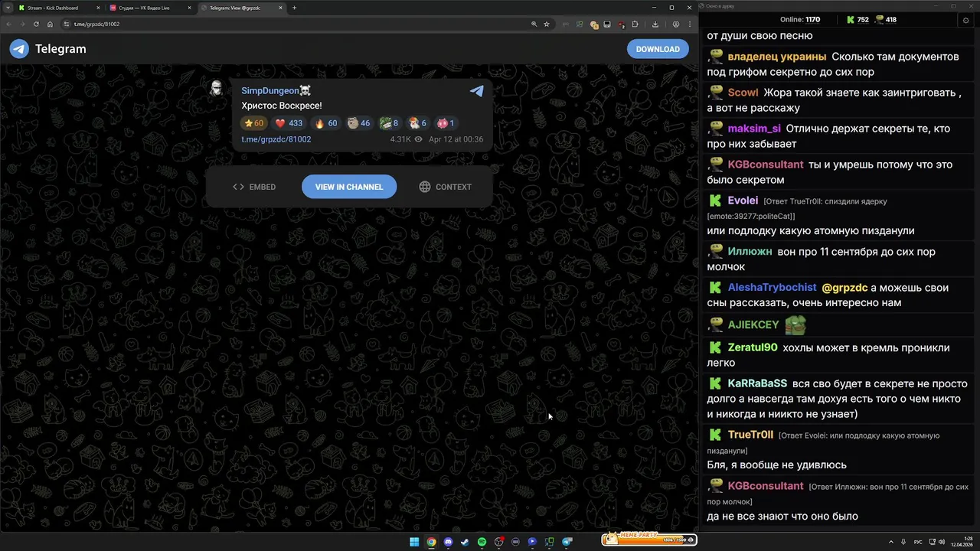Click the РУС language indicator in tray
The height and width of the screenshot is (551, 980).
coord(918,542)
